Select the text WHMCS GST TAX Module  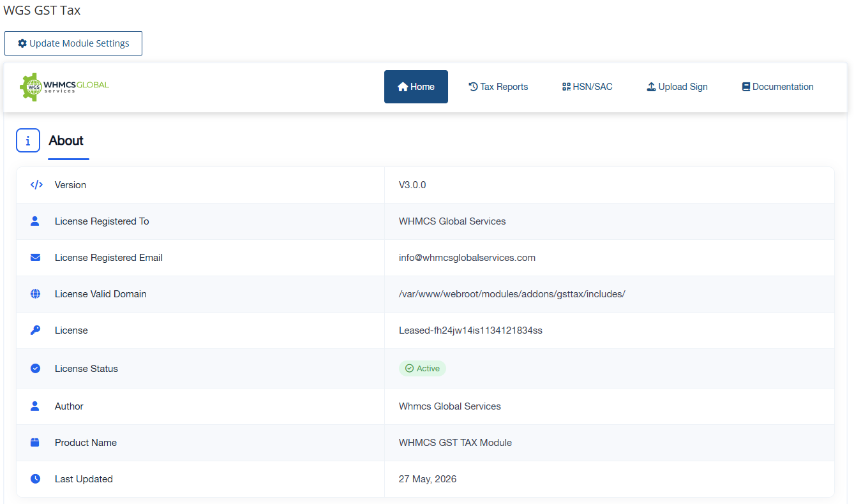pyautogui.click(x=455, y=443)
